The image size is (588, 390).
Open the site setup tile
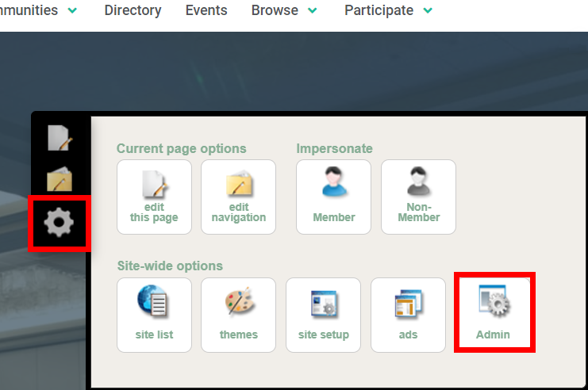(323, 315)
